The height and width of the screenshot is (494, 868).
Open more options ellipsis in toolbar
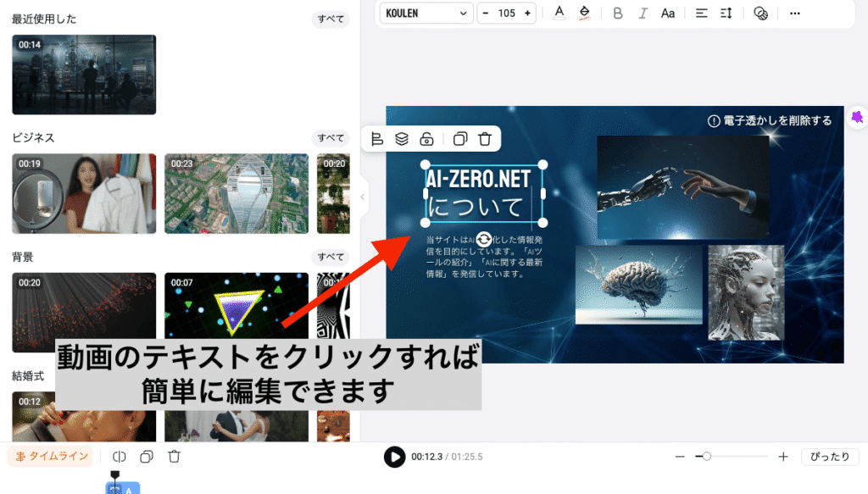click(x=795, y=14)
